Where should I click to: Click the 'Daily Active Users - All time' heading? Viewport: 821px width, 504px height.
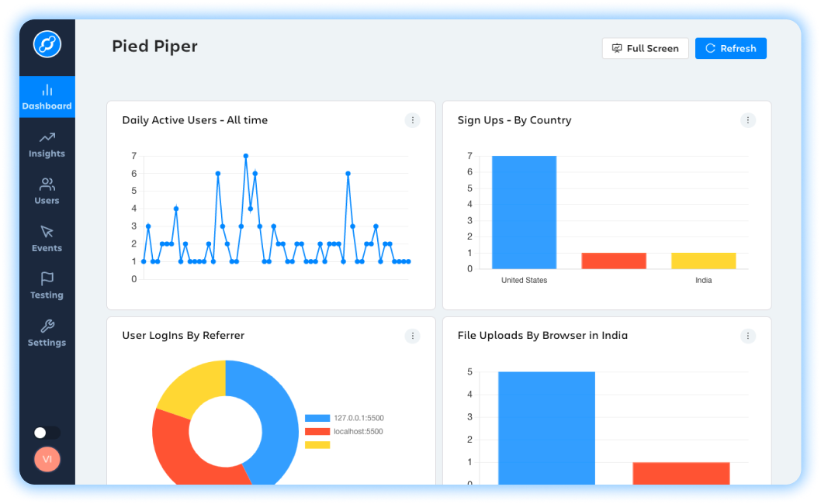(x=195, y=120)
